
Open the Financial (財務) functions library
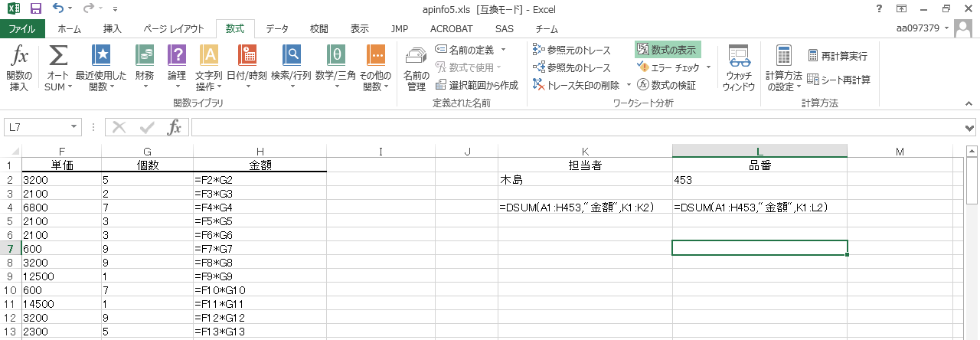click(x=144, y=67)
